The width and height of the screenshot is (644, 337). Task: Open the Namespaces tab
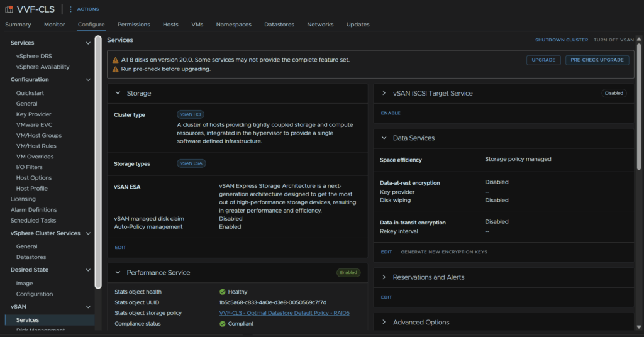point(234,25)
